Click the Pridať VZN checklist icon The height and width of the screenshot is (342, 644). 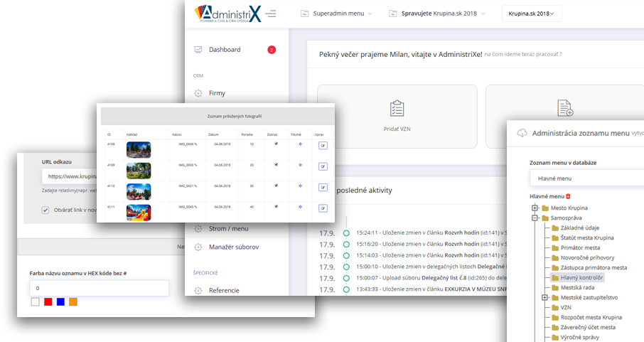(x=397, y=108)
